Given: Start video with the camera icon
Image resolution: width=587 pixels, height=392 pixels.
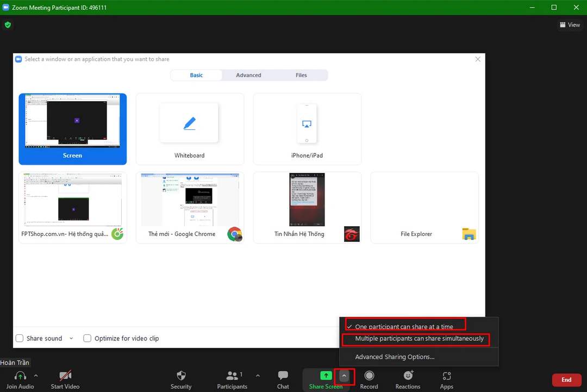Looking at the screenshot, I should 65,375.
